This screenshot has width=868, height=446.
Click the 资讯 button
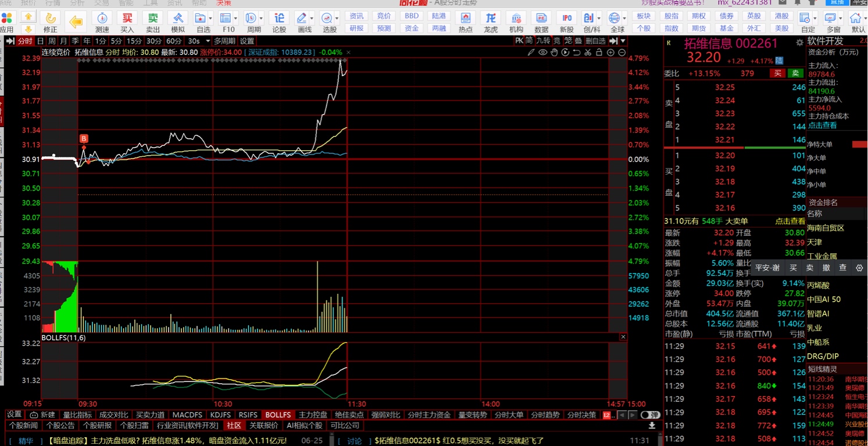356,16
